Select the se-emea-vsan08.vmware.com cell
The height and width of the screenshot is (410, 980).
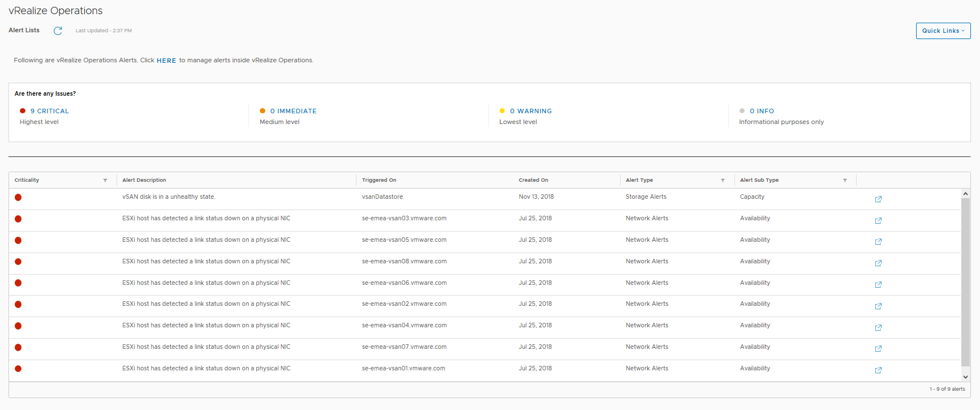pos(404,262)
